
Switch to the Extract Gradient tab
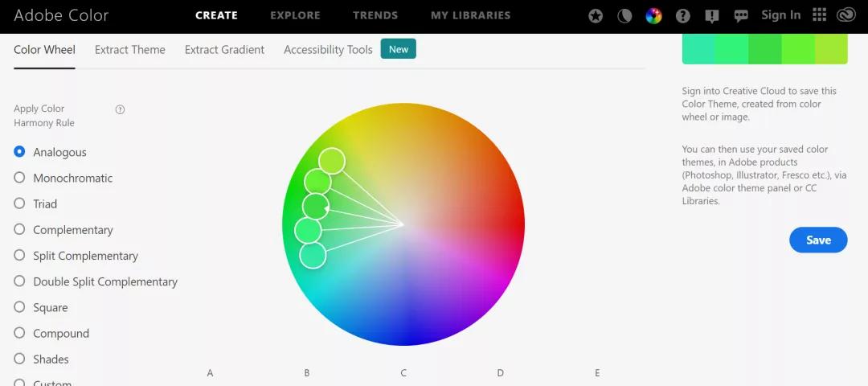tap(225, 50)
